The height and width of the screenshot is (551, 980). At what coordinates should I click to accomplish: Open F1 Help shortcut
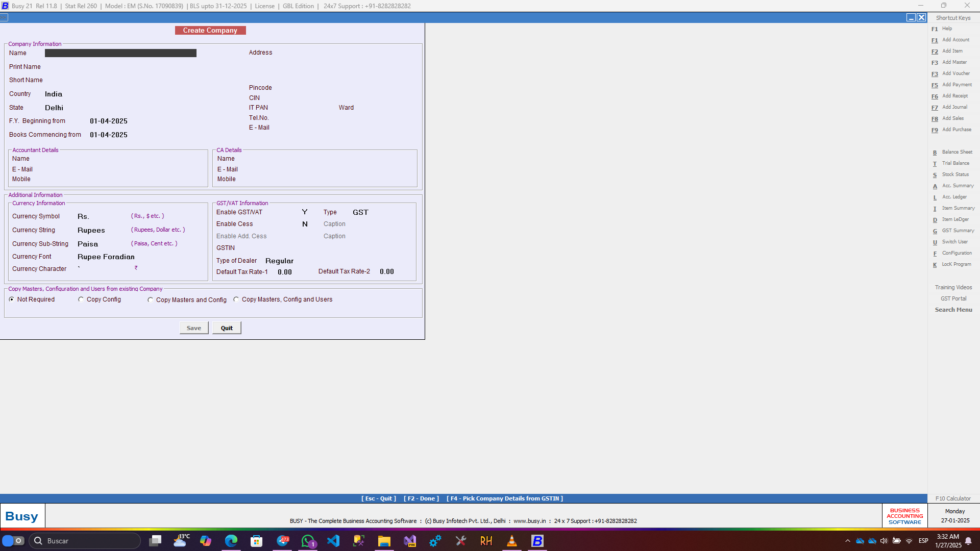click(942, 29)
